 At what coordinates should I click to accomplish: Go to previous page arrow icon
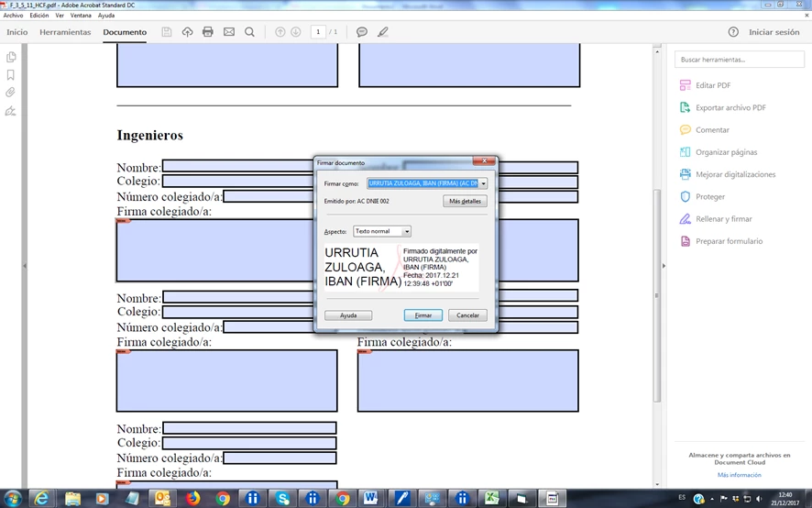point(280,32)
